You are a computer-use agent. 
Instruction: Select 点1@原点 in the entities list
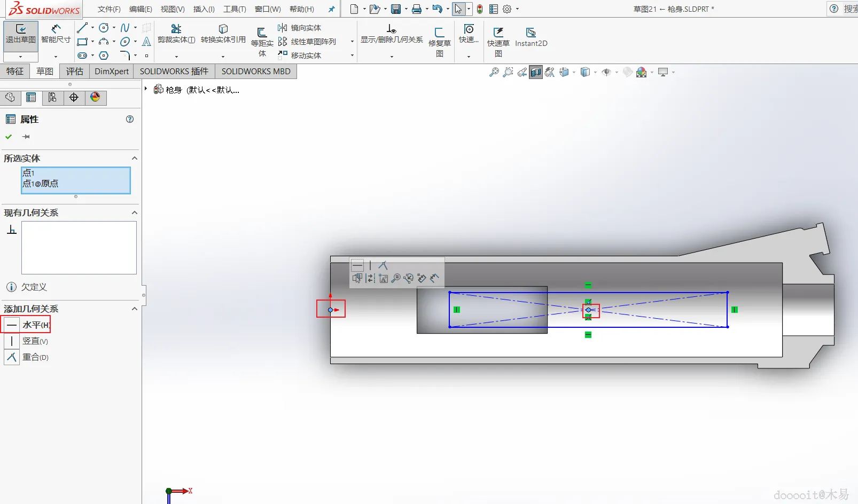(x=40, y=184)
